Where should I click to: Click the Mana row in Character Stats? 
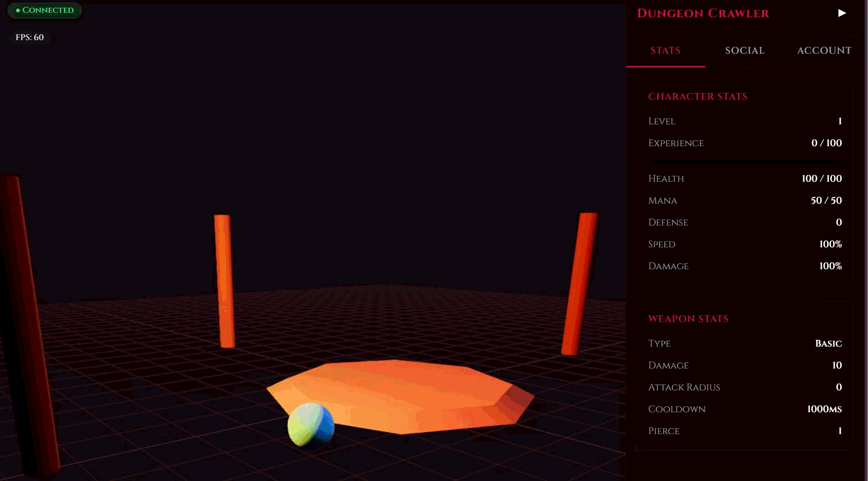(x=744, y=200)
